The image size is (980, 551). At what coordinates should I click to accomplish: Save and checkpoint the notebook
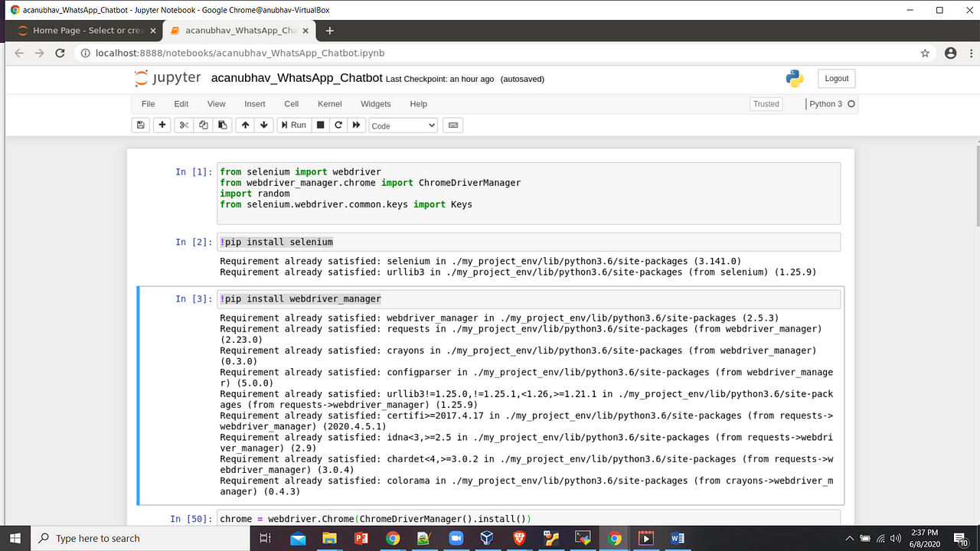point(140,125)
